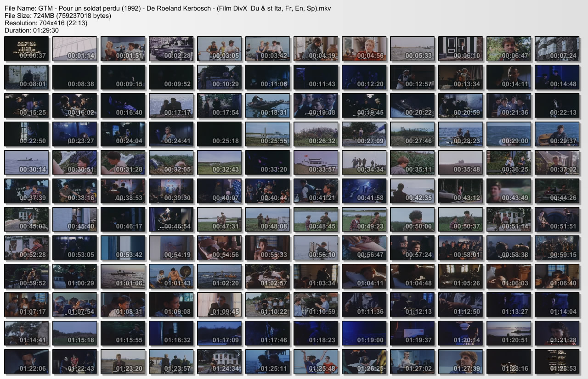Click the frame marked 00:18:31
This screenshot has width=588, height=379.
click(267, 106)
